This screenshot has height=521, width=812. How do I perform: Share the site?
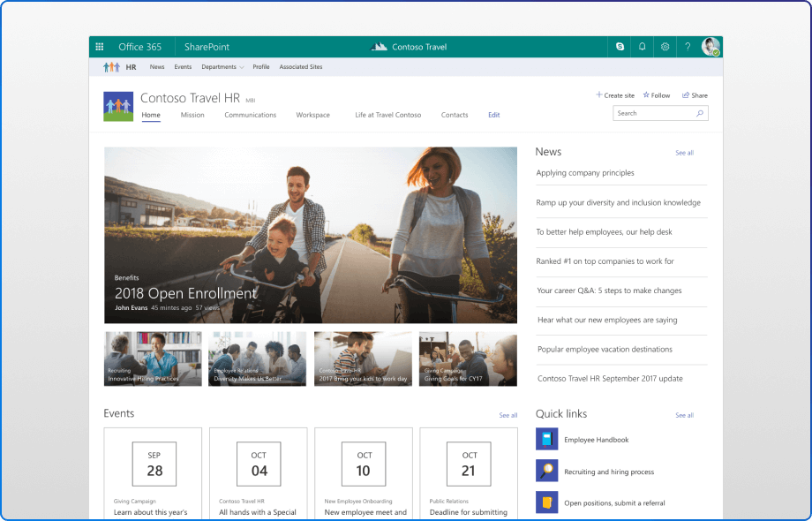(695, 95)
